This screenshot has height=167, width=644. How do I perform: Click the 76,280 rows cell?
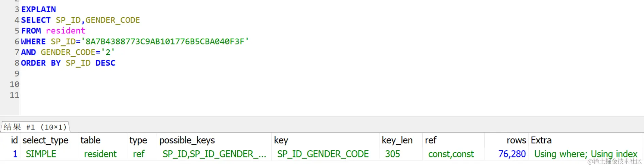click(512, 154)
